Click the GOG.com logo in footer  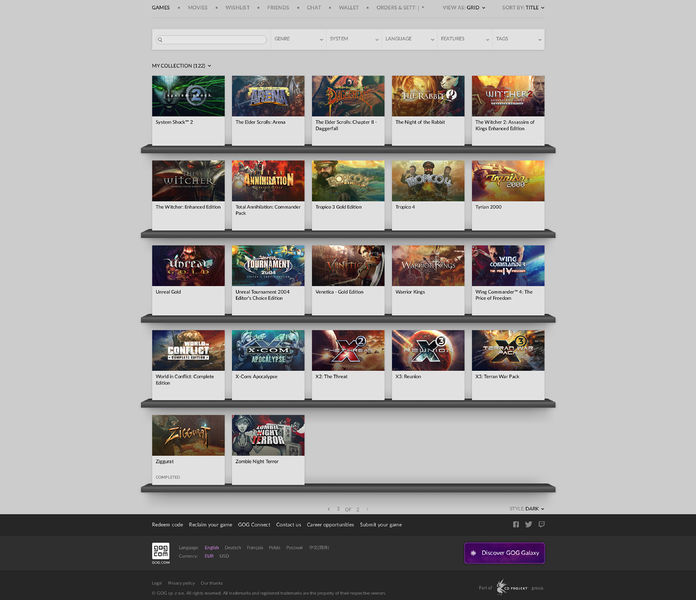coord(161,553)
